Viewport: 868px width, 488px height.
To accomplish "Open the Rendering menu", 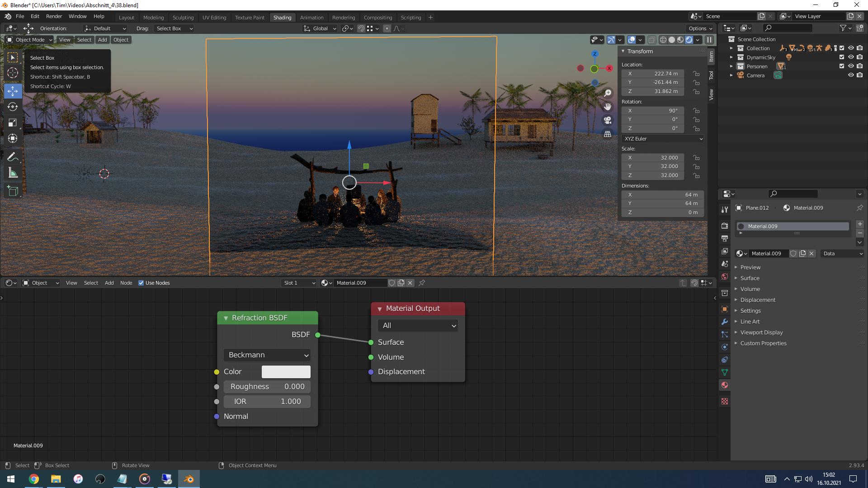I will coord(344,17).
